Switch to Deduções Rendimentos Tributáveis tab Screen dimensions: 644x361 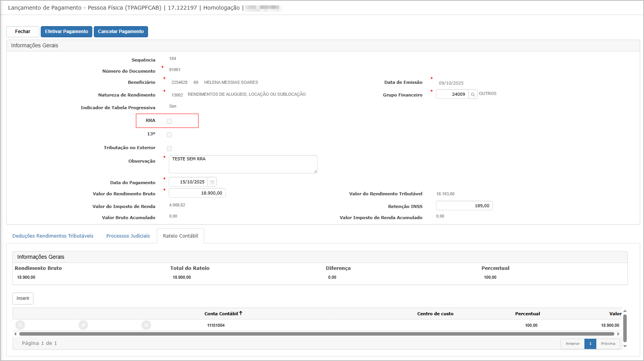[53, 236]
